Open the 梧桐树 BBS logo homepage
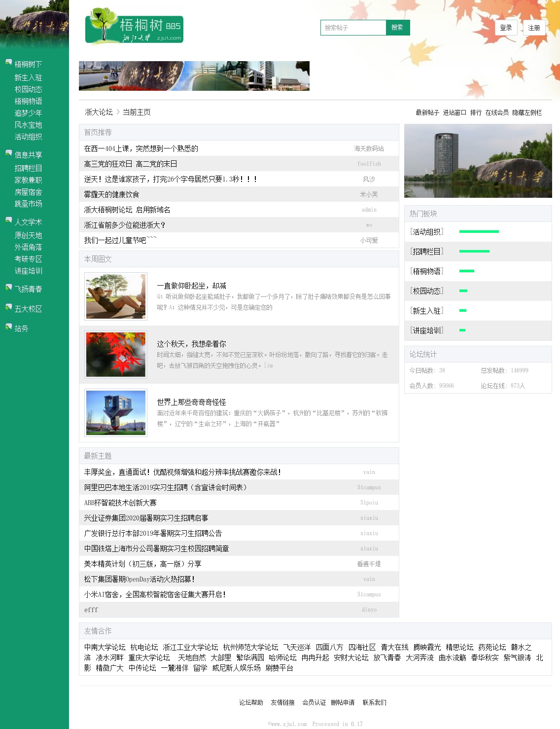The height and width of the screenshot is (729, 560). (134, 26)
